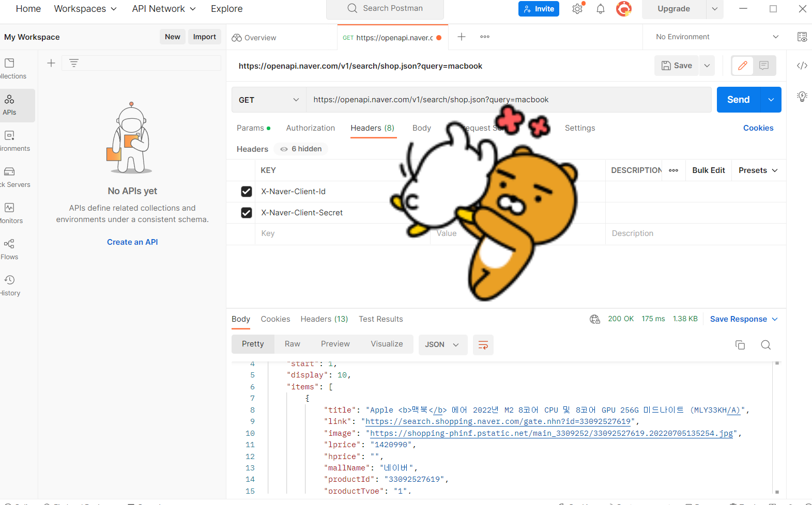Viewport: 812px width, 505px height.
Task: Switch to edit pencil mode
Action: point(743,66)
